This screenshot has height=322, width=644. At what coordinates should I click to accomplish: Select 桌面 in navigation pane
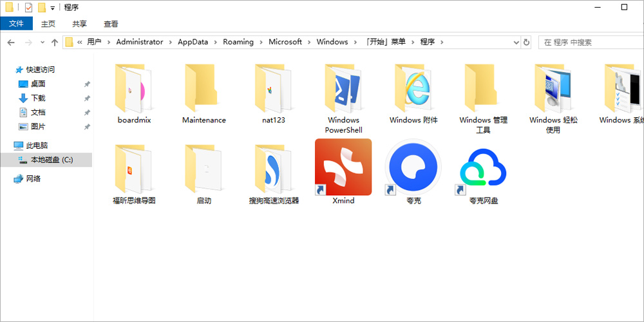pos(38,84)
